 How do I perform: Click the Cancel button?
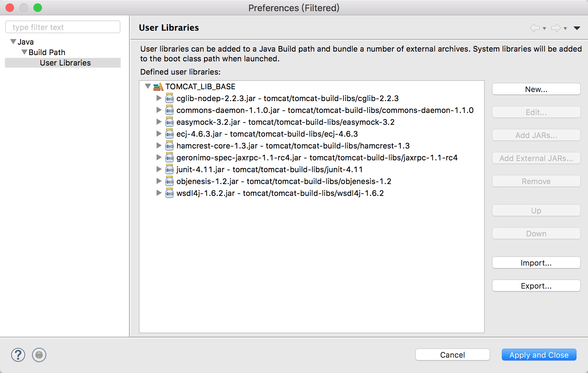pyautogui.click(x=453, y=355)
